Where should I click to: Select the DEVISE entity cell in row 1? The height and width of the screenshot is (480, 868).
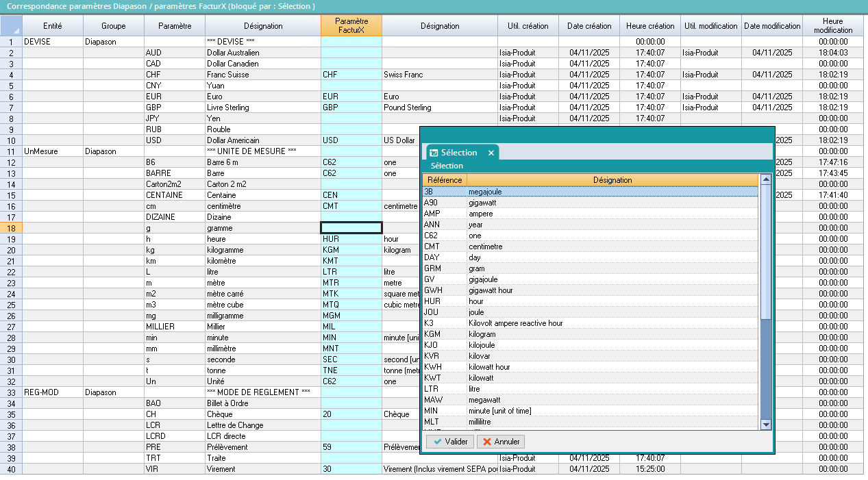pyautogui.click(x=53, y=42)
